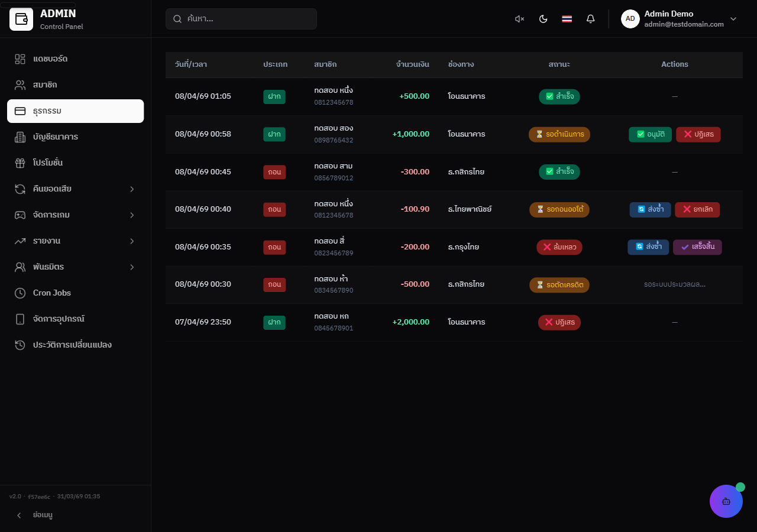Expand the คืนยอดเสีย submenu
Viewport: 757px width, 532px height.
pyautogui.click(x=76, y=189)
